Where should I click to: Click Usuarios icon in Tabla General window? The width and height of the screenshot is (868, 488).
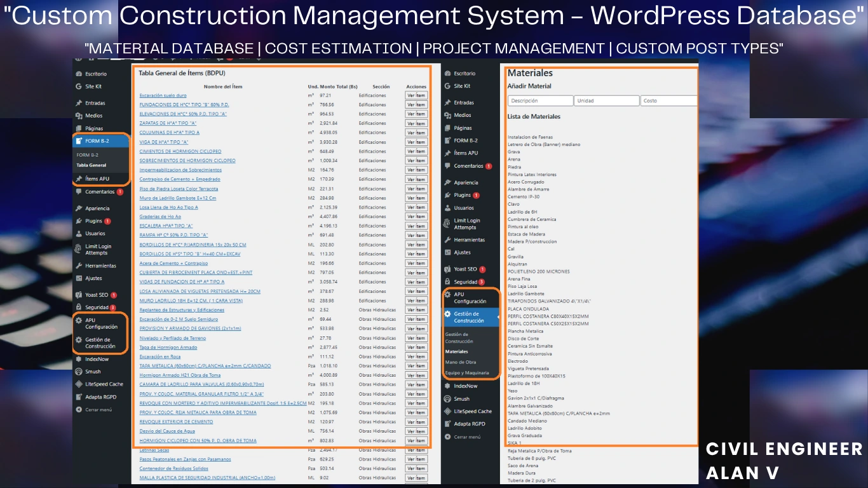tap(79, 234)
